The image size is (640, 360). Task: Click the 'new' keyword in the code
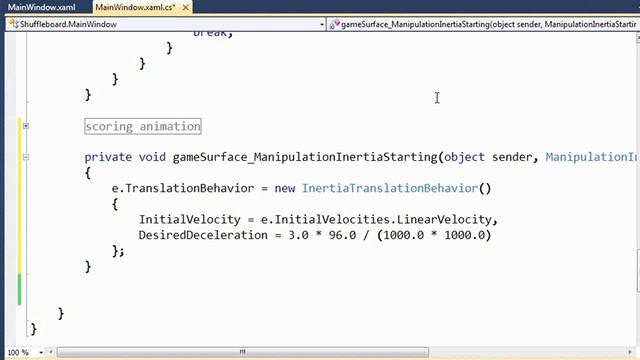tap(284, 188)
